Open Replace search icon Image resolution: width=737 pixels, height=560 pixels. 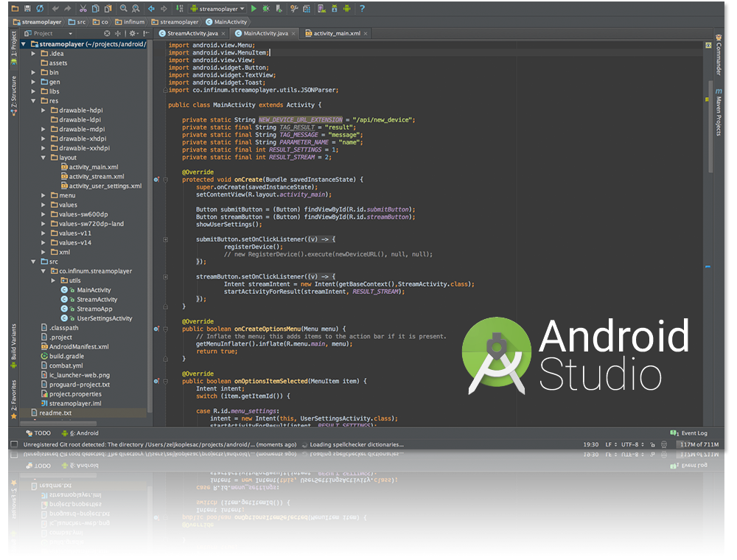(x=136, y=8)
